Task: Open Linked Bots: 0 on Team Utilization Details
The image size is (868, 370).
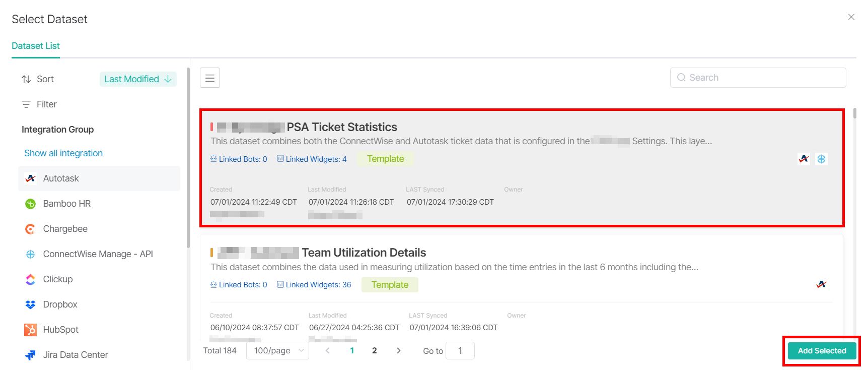Action: [239, 285]
